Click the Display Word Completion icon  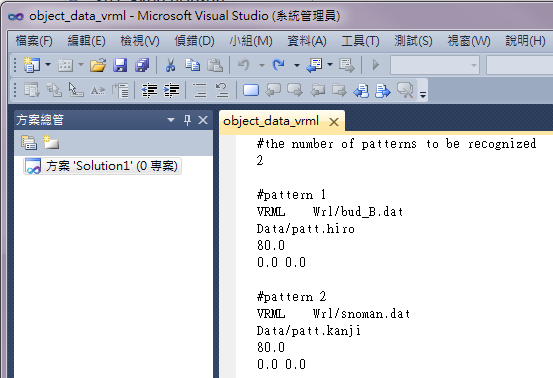[98, 91]
